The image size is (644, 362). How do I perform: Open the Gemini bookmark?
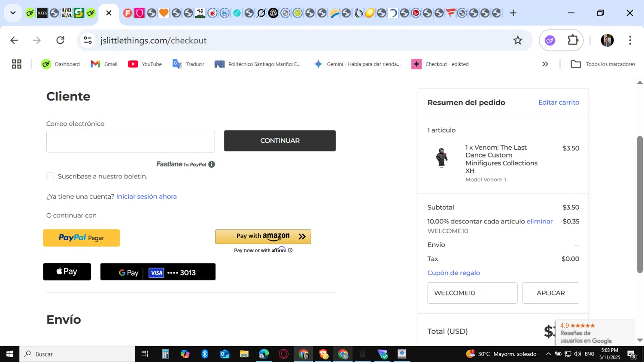(x=357, y=64)
